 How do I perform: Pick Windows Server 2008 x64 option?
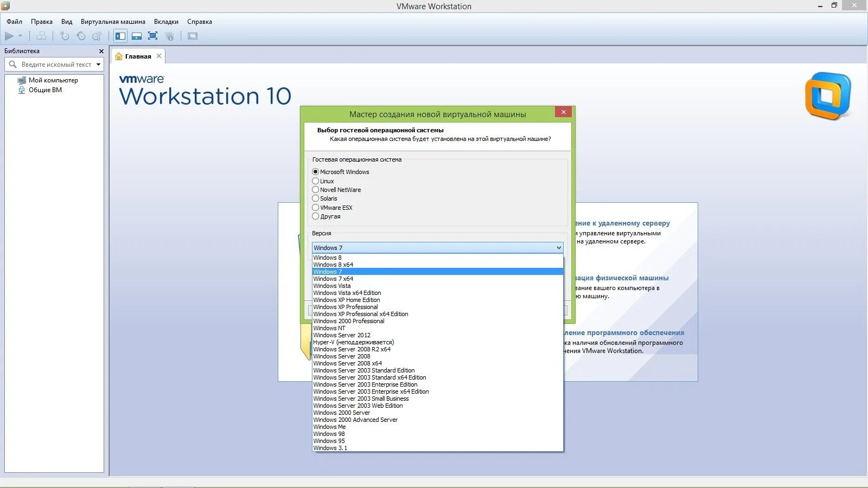point(437,363)
